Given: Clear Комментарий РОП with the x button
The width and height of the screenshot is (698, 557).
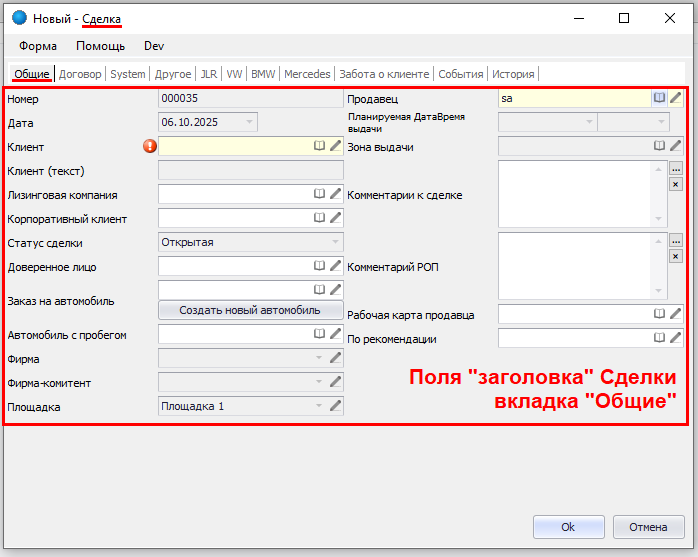Looking at the screenshot, I should 675,256.
